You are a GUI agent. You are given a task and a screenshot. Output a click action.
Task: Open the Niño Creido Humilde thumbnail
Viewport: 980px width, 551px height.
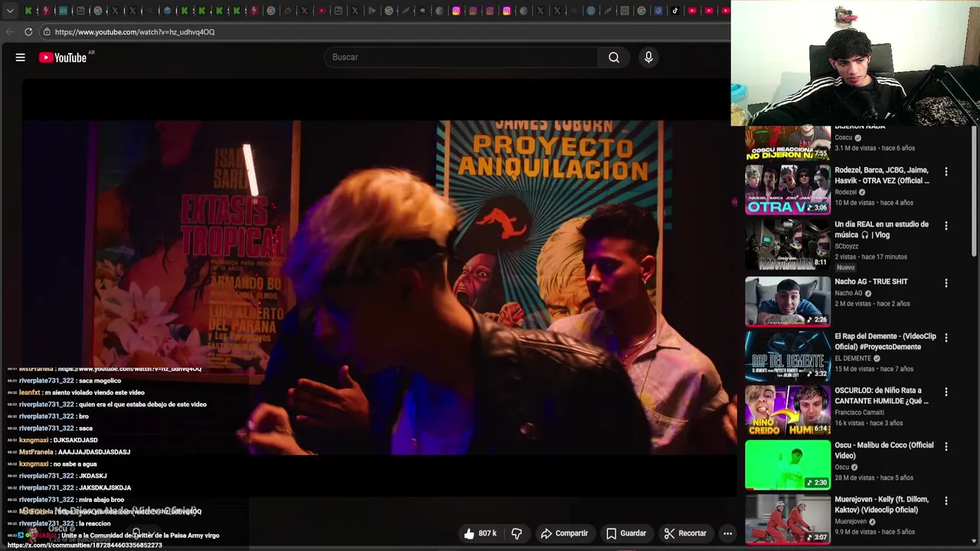(788, 410)
